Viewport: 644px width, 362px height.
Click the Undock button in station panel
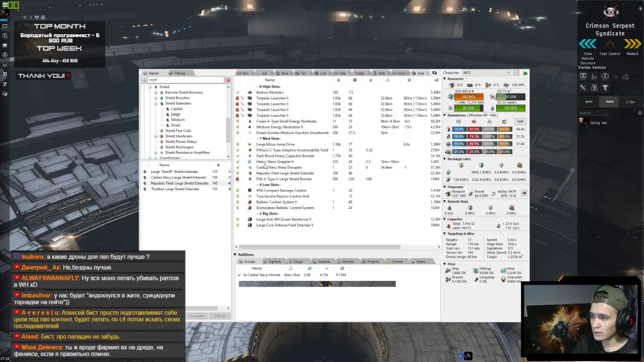click(x=632, y=54)
